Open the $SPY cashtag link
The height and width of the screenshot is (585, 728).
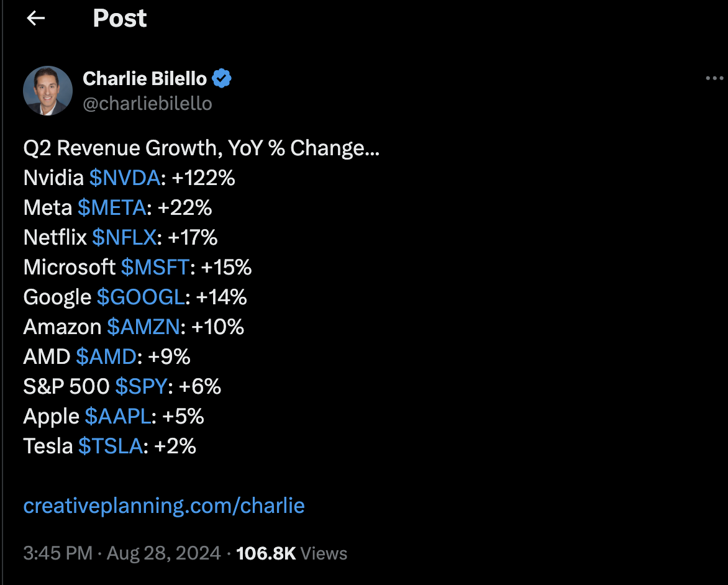tap(141, 386)
